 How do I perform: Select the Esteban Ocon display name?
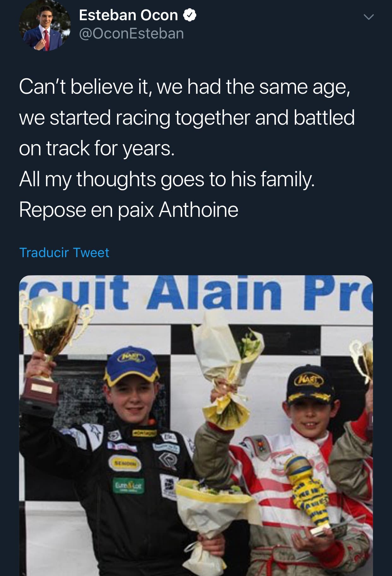coord(128,15)
